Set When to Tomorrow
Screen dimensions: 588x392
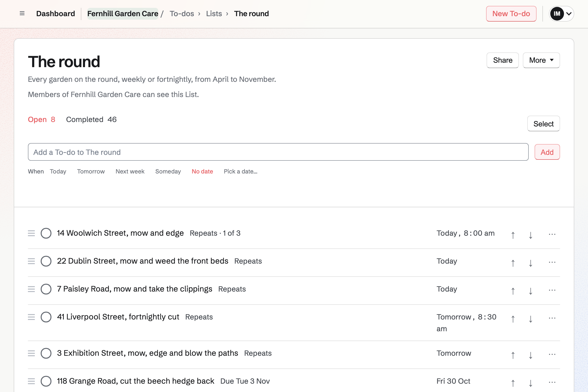(x=91, y=171)
